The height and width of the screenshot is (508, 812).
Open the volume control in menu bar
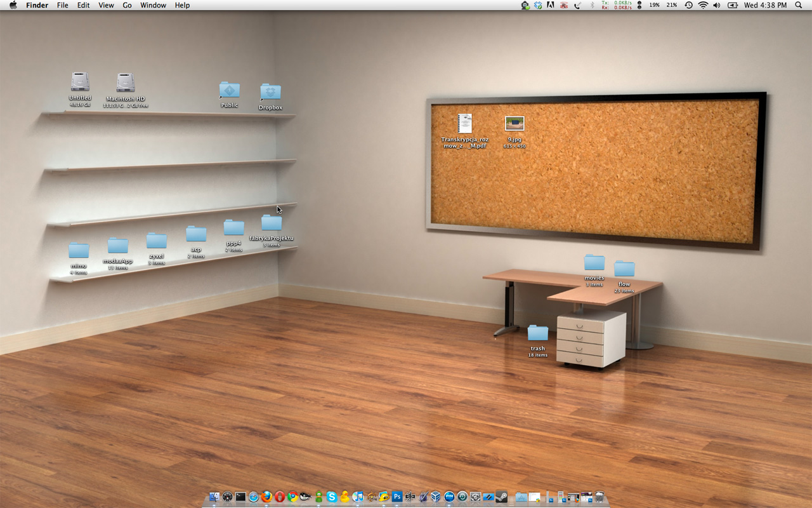(717, 5)
